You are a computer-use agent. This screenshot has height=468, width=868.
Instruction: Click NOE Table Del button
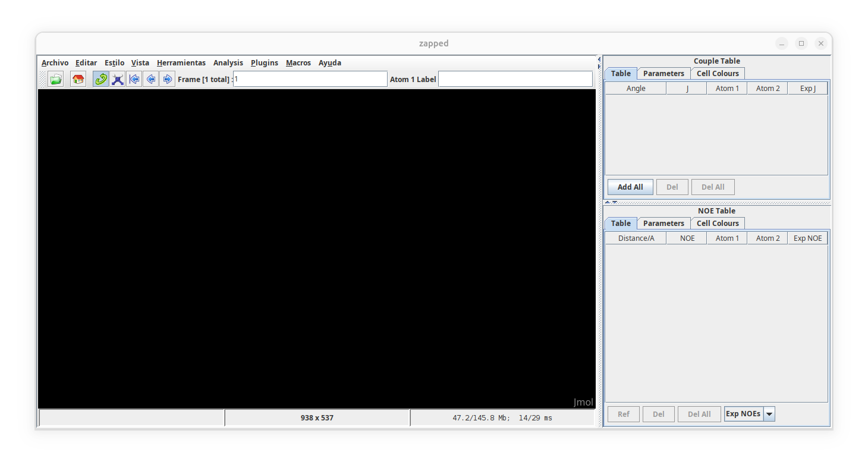658,414
